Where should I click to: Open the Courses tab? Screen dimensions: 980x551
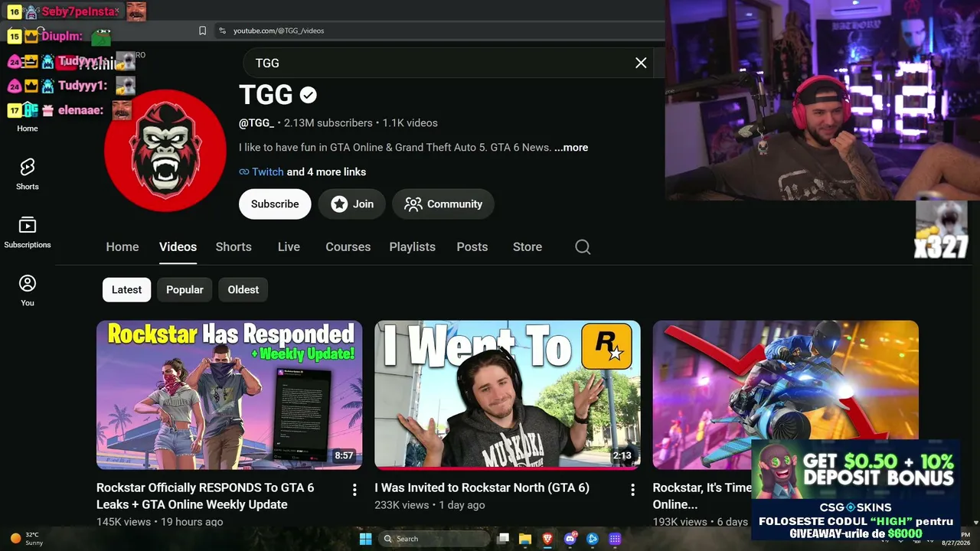click(348, 247)
